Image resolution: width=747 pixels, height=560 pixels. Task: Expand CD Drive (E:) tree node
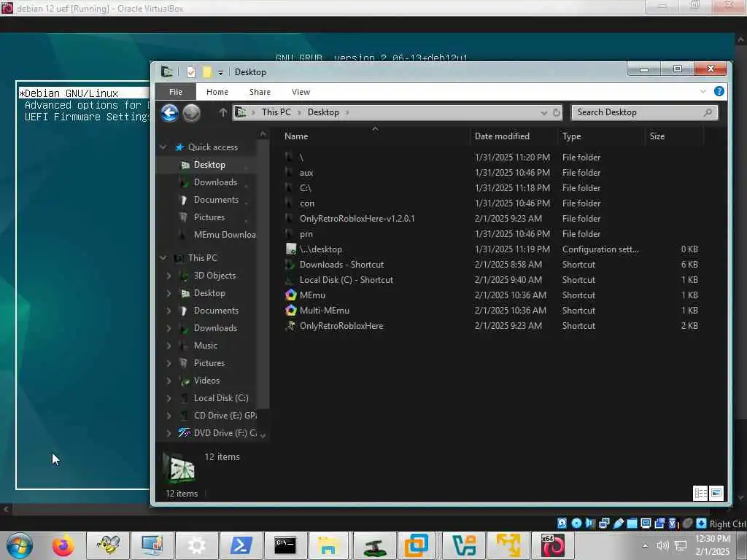point(169,416)
